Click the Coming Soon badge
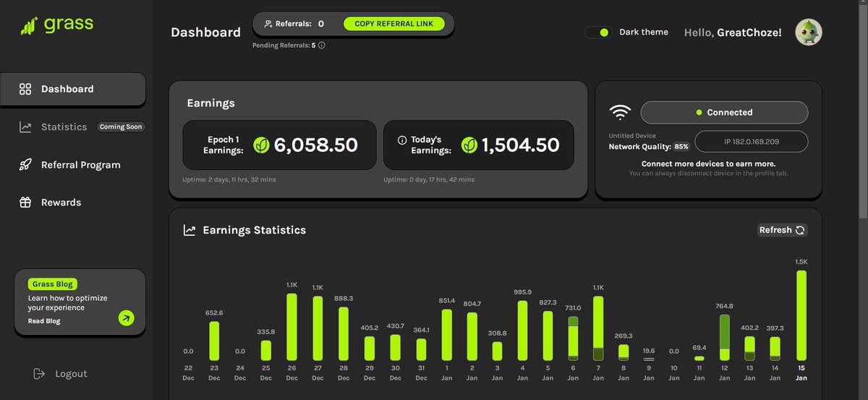 click(x=122, y=127)
